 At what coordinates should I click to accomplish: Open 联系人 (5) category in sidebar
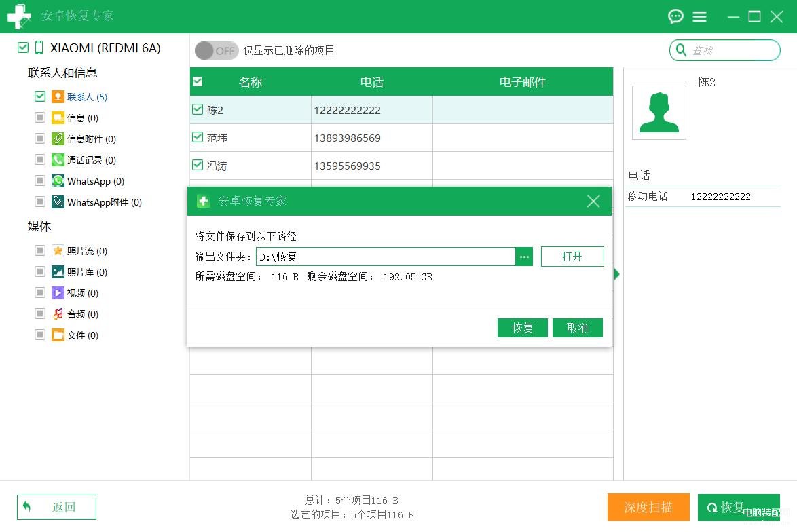pyautogui.click(x=87, y=97)
